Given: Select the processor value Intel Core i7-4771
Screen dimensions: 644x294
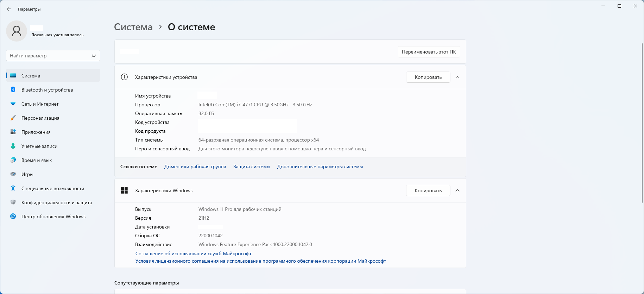Looking at the screenshot, I should click(255, 105).
